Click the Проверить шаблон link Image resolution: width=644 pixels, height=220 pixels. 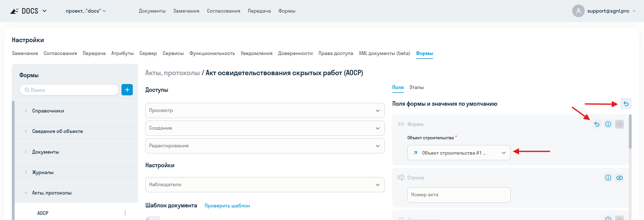point(227,206)
